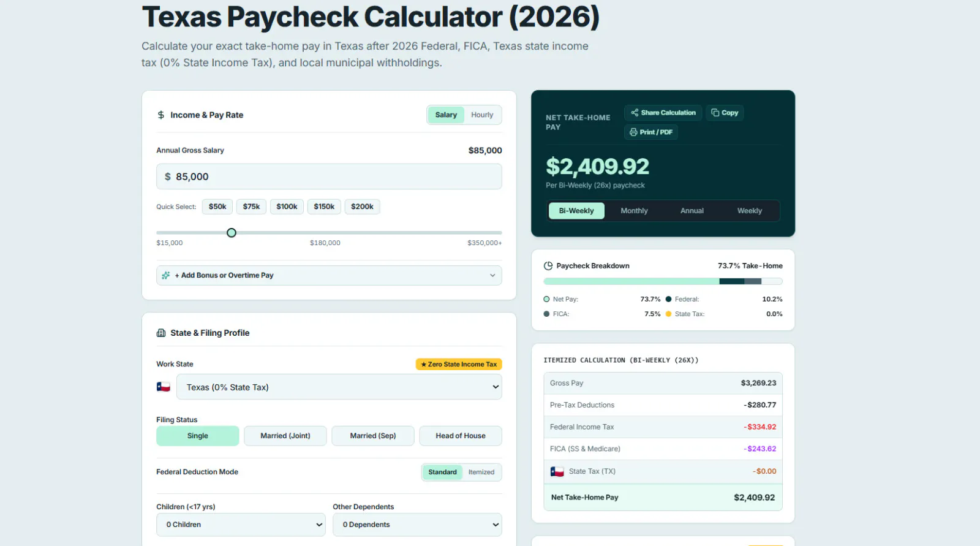Click the FICA 7.5% percentage

pyautogui.click(x=652, y=314)
